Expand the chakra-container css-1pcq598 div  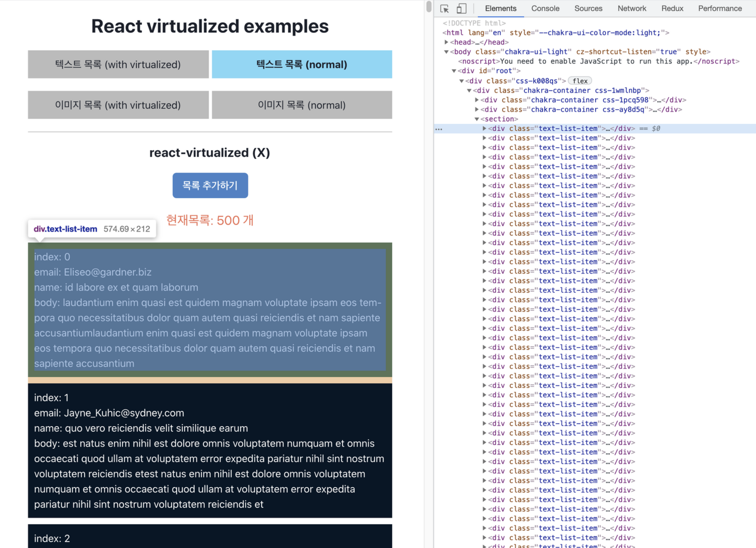[477, 100]
